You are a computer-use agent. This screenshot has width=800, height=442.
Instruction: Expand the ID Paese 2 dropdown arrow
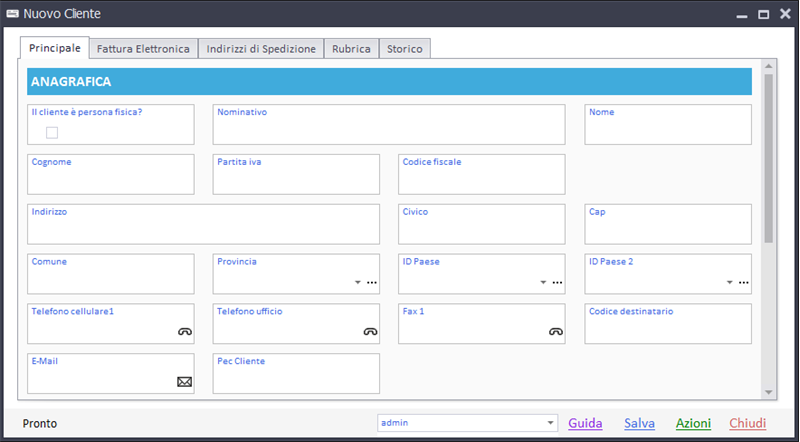pos(730,282)
